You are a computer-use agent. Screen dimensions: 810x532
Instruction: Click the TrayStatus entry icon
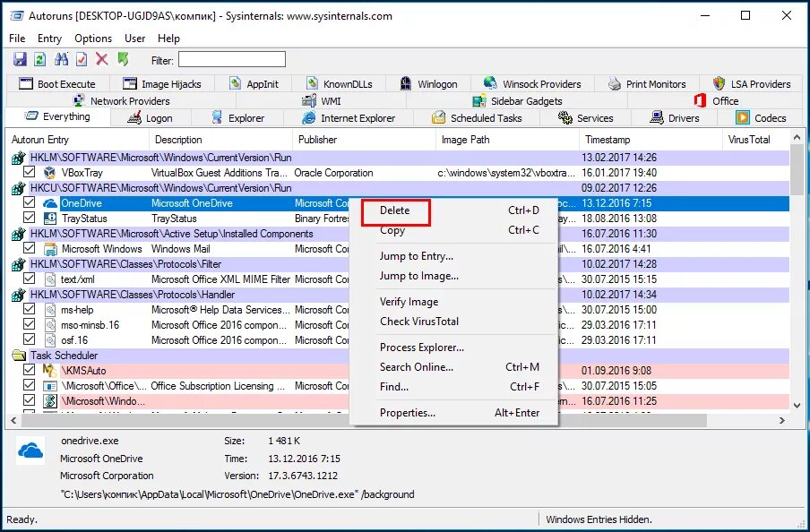(x=49, y=219)
